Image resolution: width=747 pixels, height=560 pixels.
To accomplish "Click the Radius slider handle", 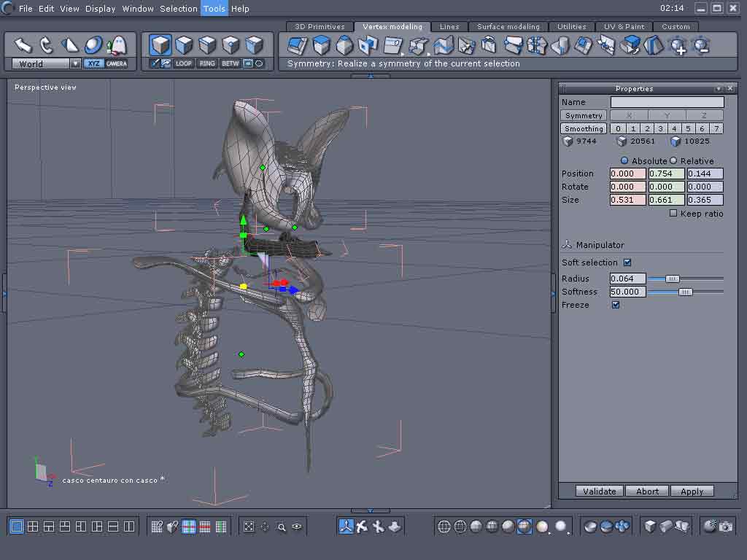I will (x=672, y=279).
